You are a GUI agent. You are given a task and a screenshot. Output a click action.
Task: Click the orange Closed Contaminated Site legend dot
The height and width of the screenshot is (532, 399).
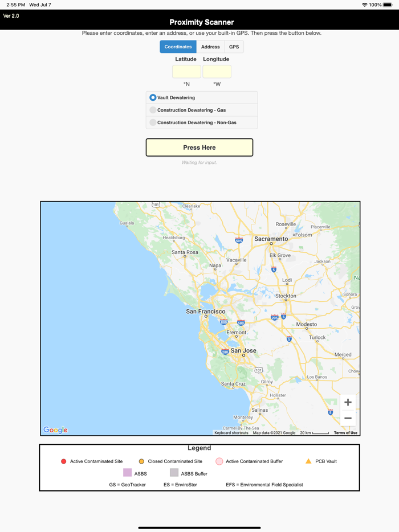(x=141, y=461)
